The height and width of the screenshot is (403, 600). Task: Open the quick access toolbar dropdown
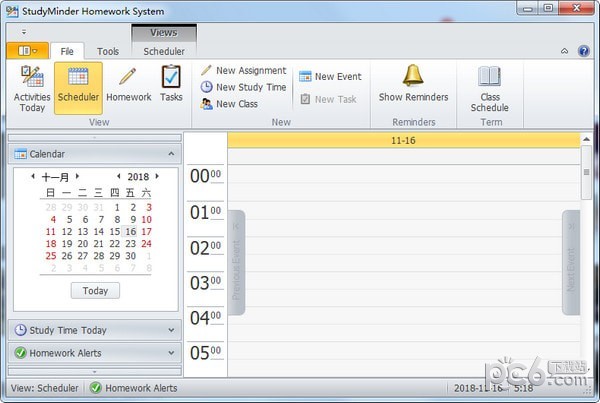click(24, 32)
